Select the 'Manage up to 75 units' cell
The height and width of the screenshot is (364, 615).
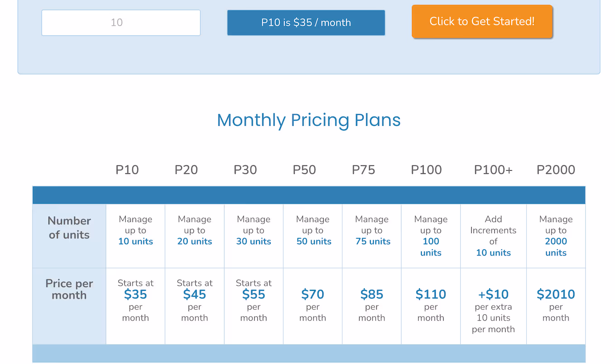click(x=372, y=230)
